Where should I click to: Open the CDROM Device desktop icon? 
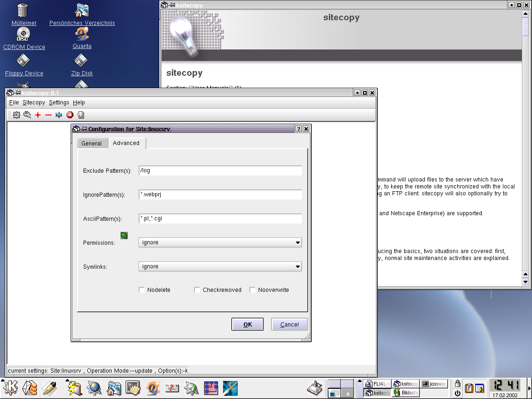click(x=24, y=38)
